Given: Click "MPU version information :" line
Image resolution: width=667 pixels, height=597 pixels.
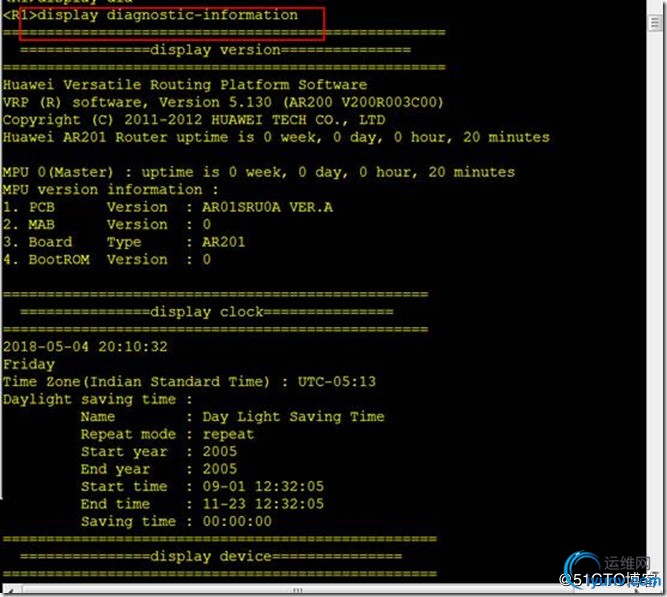Looking at the screenshot, I should [x=111, y=190].
